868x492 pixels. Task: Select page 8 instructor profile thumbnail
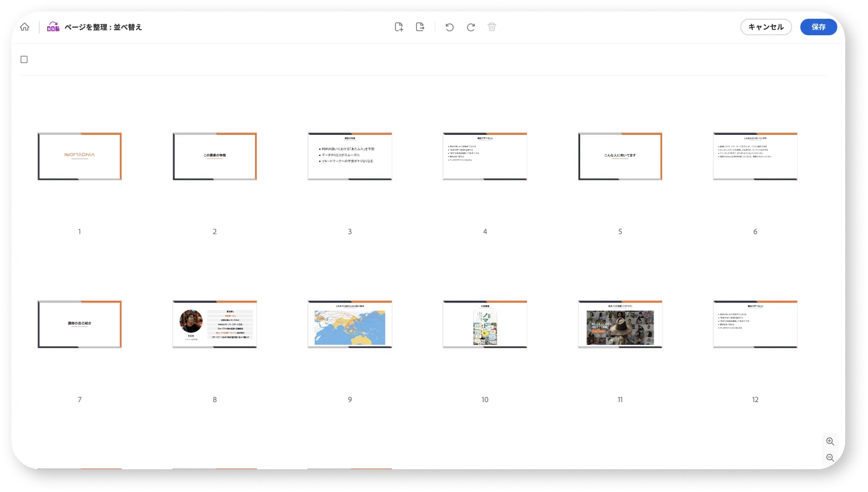(214, 324)
